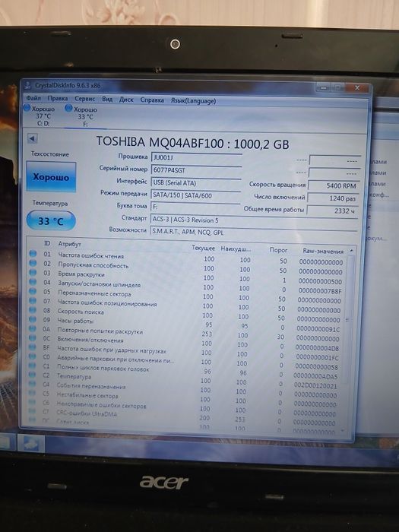This screenshot has width=399, height=532.
Task: Click the Raw-значения column header
Action: click(323, 251)
